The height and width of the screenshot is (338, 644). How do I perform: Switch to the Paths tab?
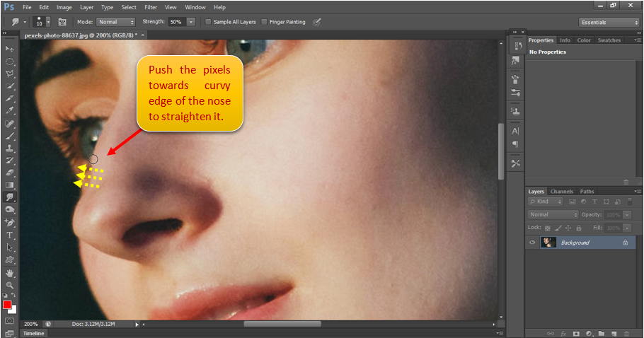[x=587, y=192]
